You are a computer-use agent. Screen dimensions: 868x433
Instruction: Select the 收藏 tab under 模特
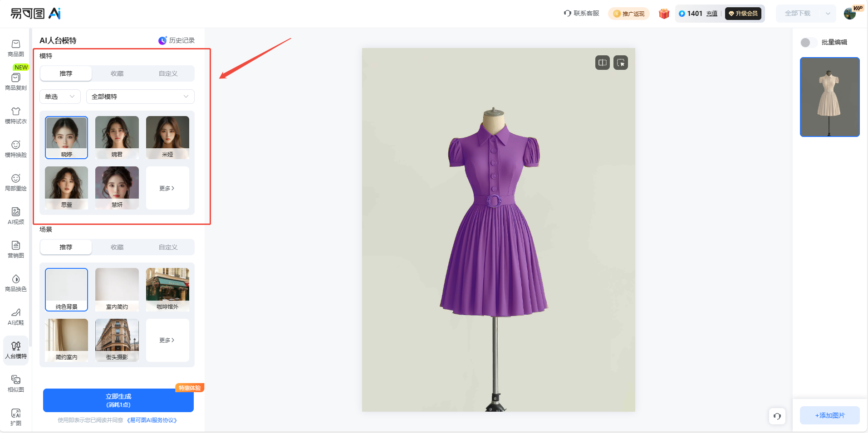(x=117, y=73)
